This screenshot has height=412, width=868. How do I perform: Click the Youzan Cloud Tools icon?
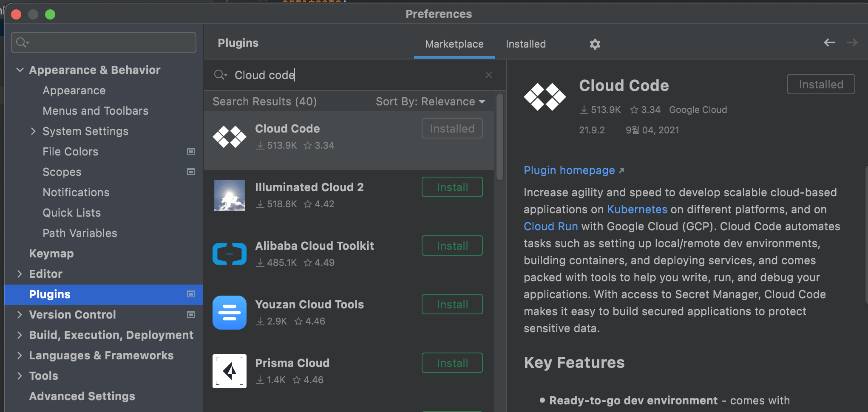tap(230, 313)
